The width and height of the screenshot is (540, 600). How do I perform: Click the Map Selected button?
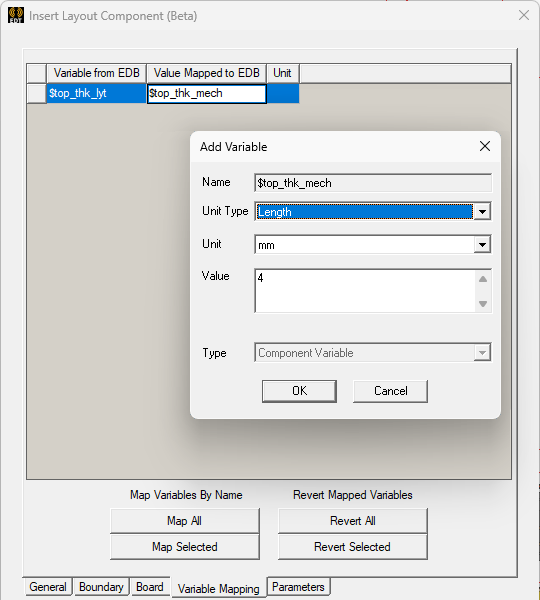click(185, 547)
